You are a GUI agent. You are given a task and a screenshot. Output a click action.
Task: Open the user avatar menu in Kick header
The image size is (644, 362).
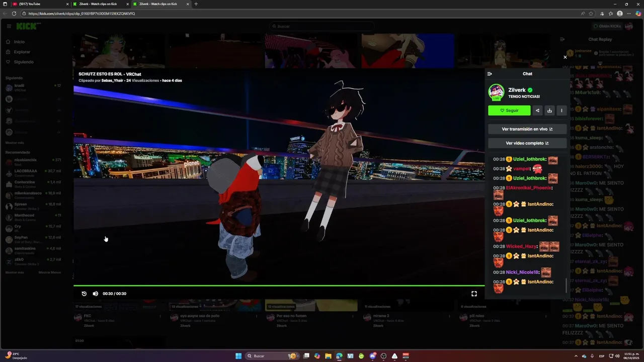(x=629, y=26)
